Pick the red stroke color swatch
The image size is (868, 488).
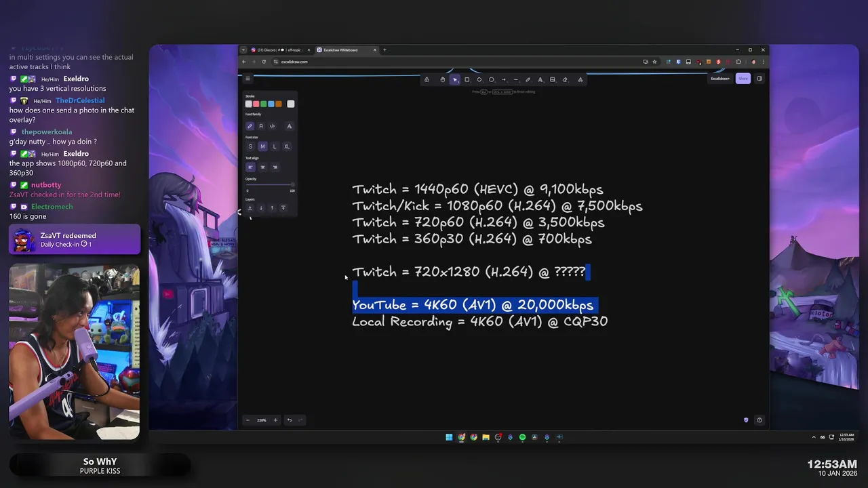click(256, 104)
